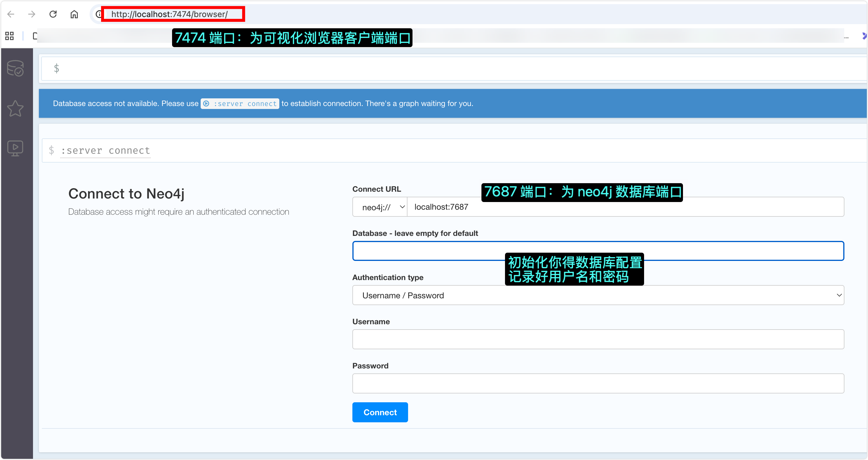Screen dimensions: 868x460
Task: Focus the Username input field
Action: (598, 340)
